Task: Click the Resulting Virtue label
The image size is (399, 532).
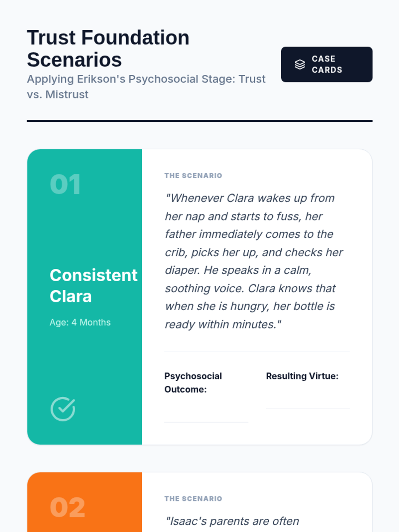Action: point(302,376)
